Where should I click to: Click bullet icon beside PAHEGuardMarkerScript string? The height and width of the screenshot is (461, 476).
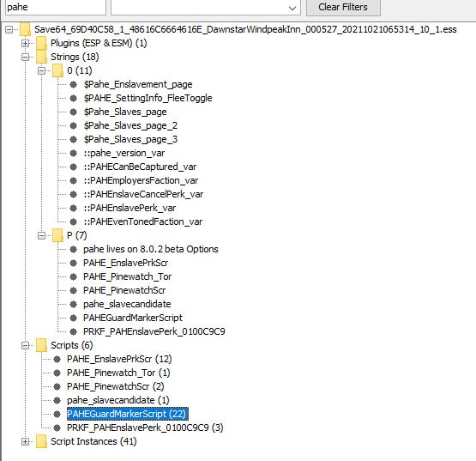coord(73,318)
